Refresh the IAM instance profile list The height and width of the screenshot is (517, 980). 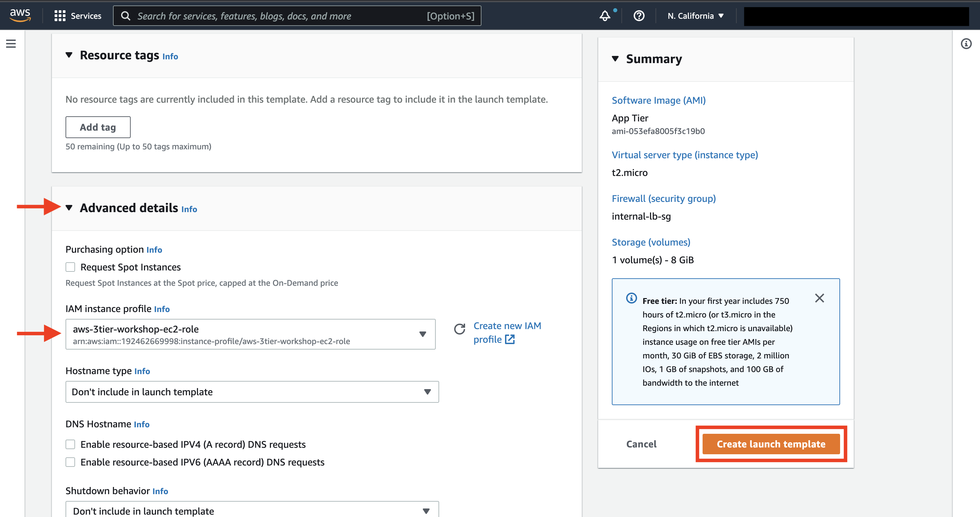(460, 329)
